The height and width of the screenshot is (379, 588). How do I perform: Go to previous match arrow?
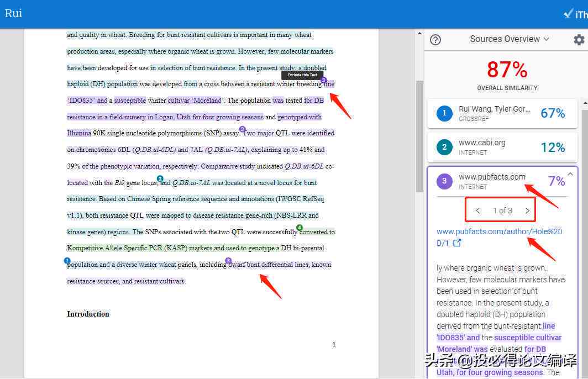pos(477,210)
